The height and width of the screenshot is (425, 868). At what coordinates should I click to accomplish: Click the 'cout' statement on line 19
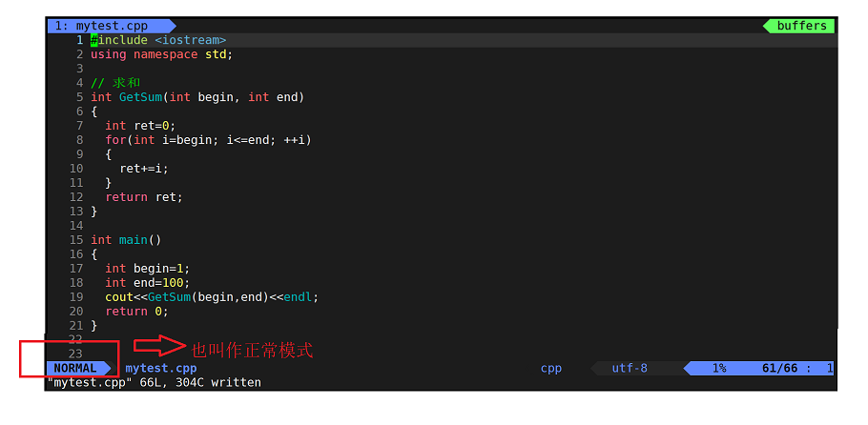point(213,297)
